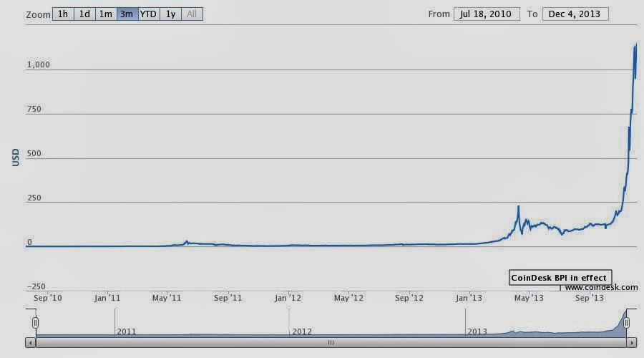Grab the right navigator range handle
Image resolution: width=644 pixels, height=358 pixels.
(x=626, y=323)
